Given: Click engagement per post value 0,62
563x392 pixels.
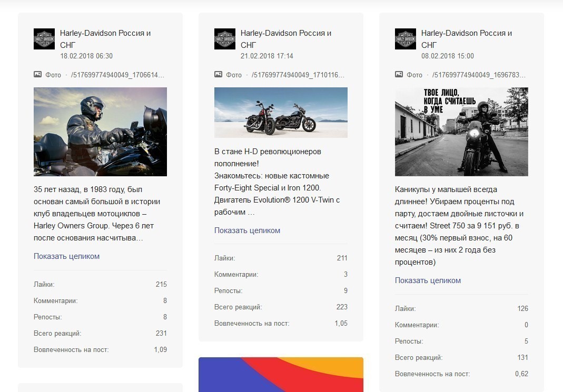Looking at the screenshot, I should click(521, 374).
